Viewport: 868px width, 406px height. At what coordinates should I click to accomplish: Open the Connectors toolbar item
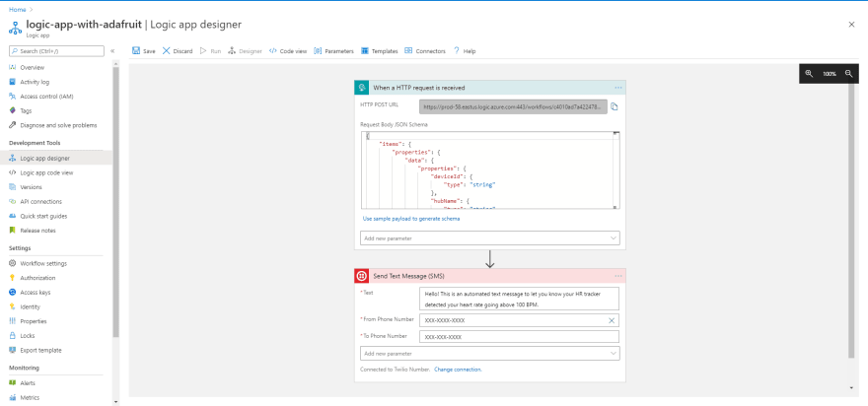click(x=425, y=51)
